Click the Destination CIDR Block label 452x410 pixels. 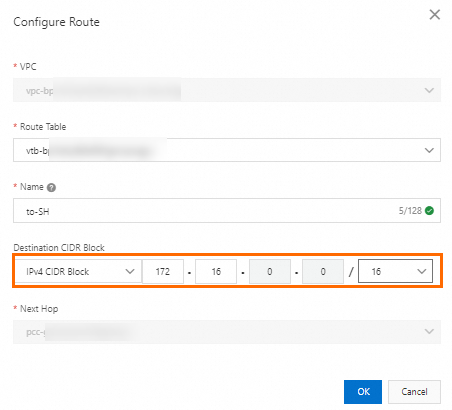(x=59, y=248)
